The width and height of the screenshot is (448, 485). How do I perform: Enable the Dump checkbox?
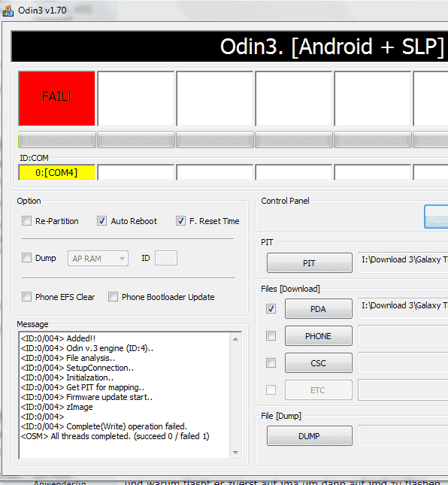26,258
